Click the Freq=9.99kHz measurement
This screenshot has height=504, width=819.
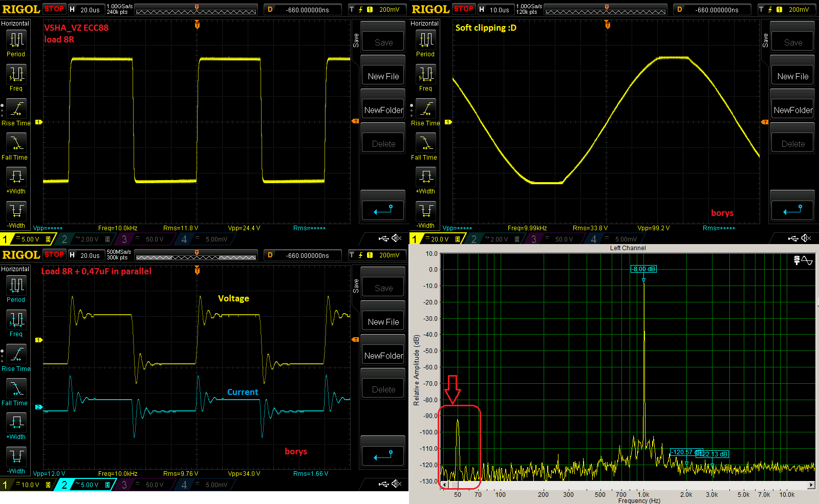click(527, 228)
